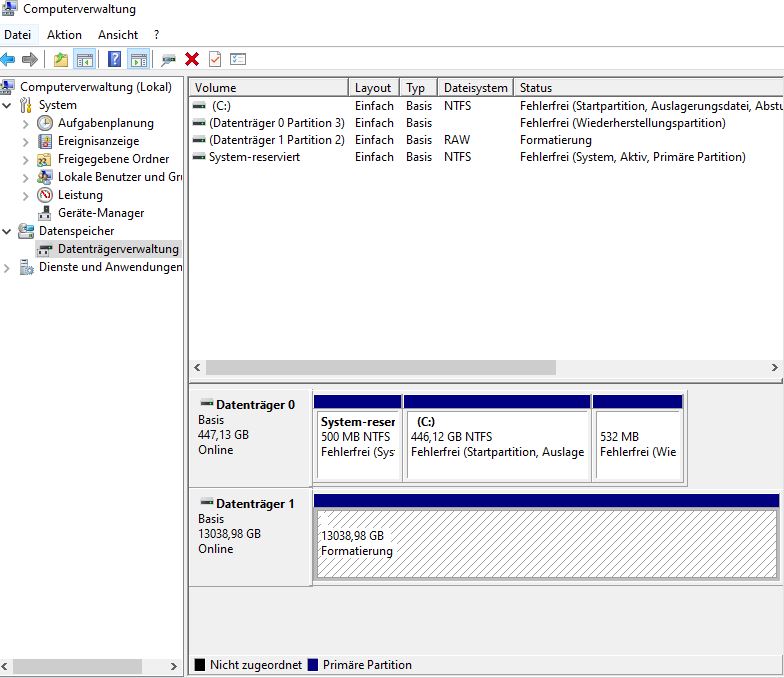
Task: Open the Ansicht menu
Action: pyautogui.click(x=118, y=35)
